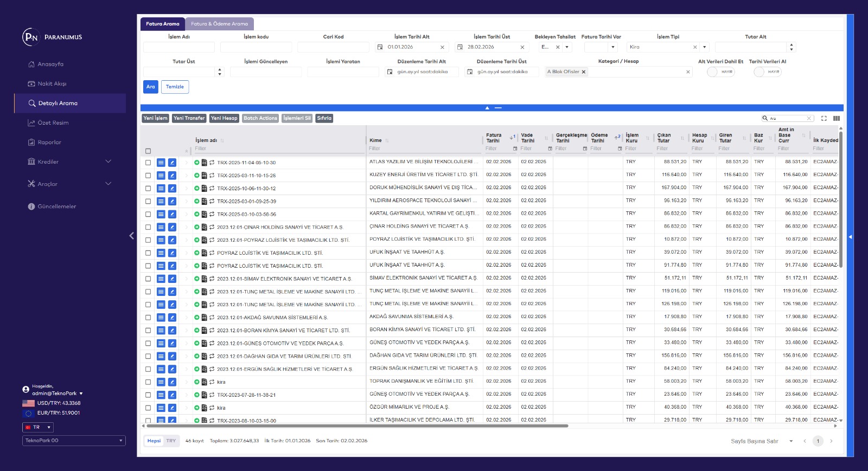Open the column chooser icon
This screenshot has height=471, width=868.
click(x=837, y=118)
